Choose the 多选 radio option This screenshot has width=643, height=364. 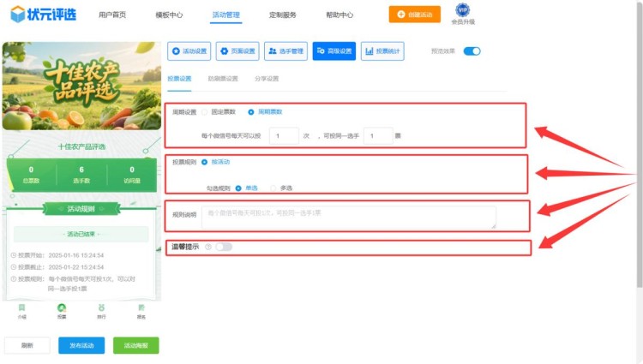coord(273,188)
